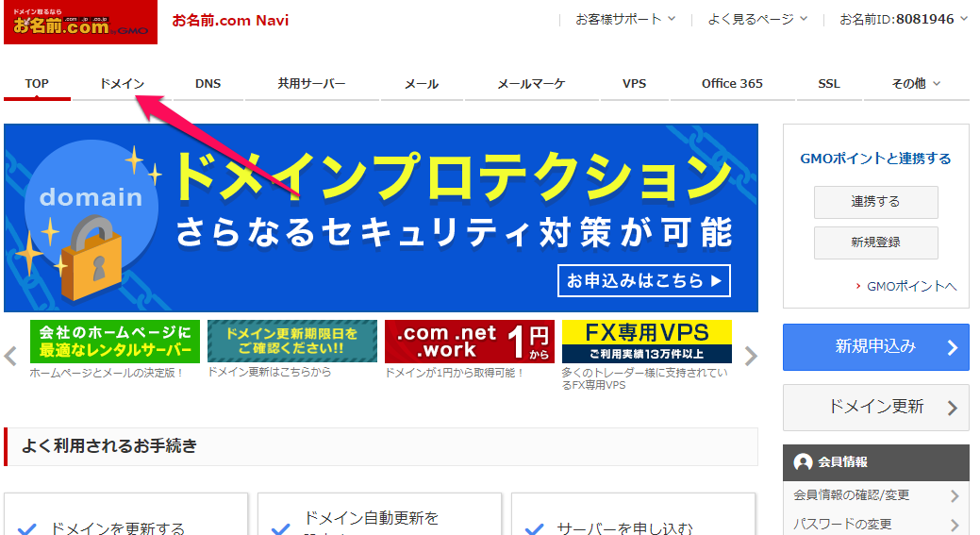Click the 会員情報 user icon
Viewport: 980px width, 535px height.
pyautogui.click(x=803, y=462)
